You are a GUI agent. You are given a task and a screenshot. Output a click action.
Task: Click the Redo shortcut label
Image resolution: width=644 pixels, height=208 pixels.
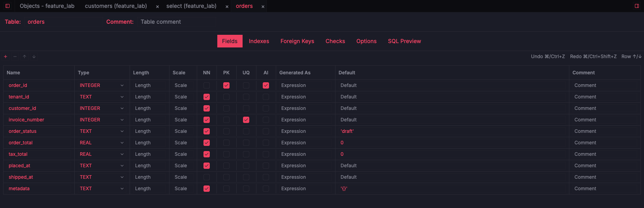[x=593, y=57]
